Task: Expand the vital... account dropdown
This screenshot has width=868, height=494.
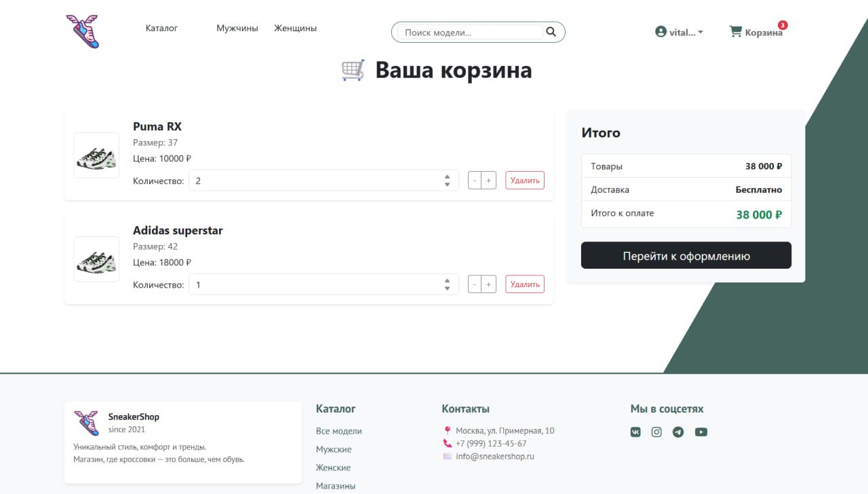Action: click(679, 32)
